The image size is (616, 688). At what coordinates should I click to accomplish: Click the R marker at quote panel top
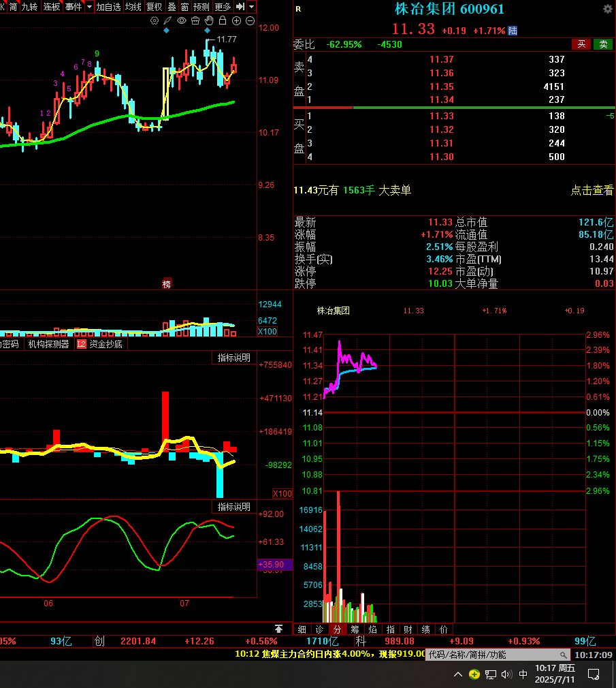[x=298, y=9]
